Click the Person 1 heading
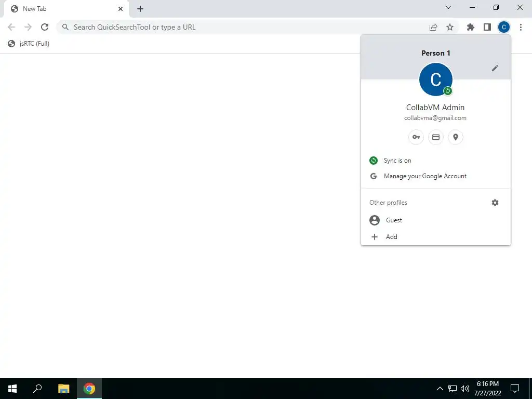The image size is (532, 399). (x=436, y=54)
